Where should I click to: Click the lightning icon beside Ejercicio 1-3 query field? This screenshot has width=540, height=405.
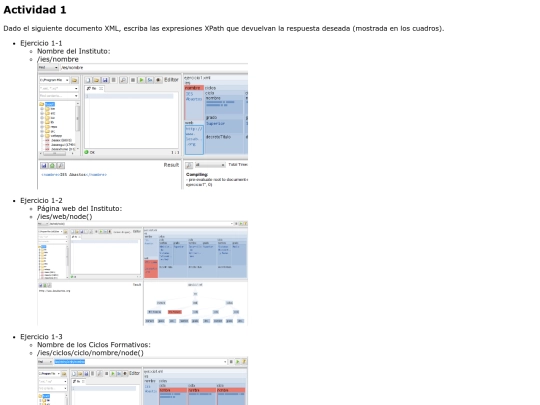[x=244, y=362]
